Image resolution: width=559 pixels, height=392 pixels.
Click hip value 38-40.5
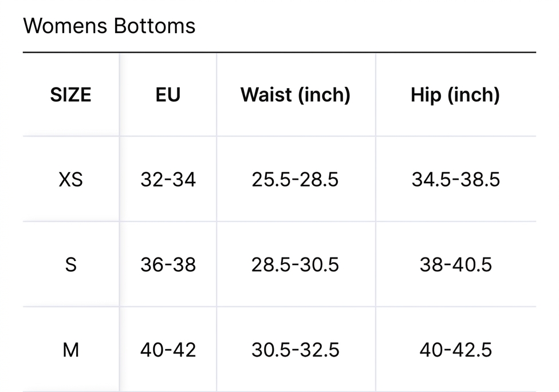pos(455,265)
